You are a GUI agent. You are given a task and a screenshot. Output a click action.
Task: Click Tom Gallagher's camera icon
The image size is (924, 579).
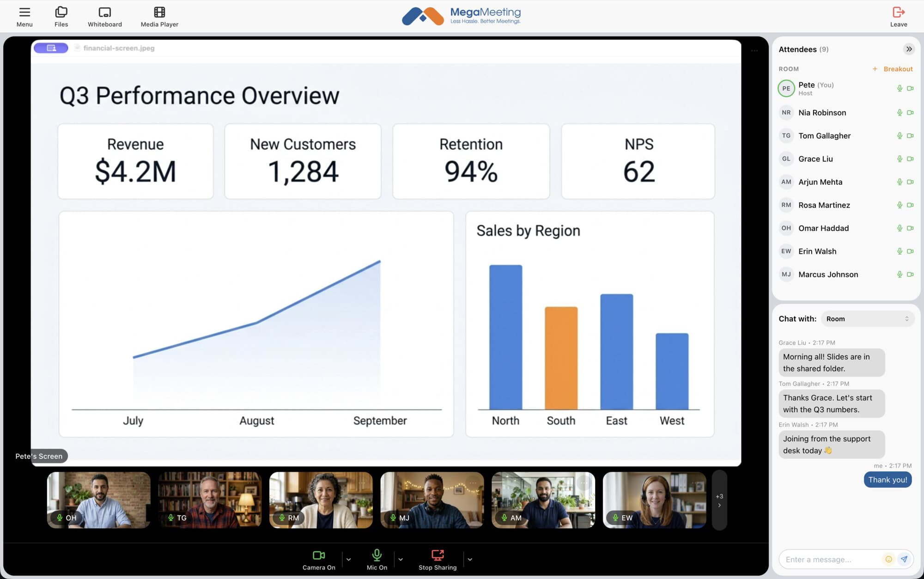(910, 135)
